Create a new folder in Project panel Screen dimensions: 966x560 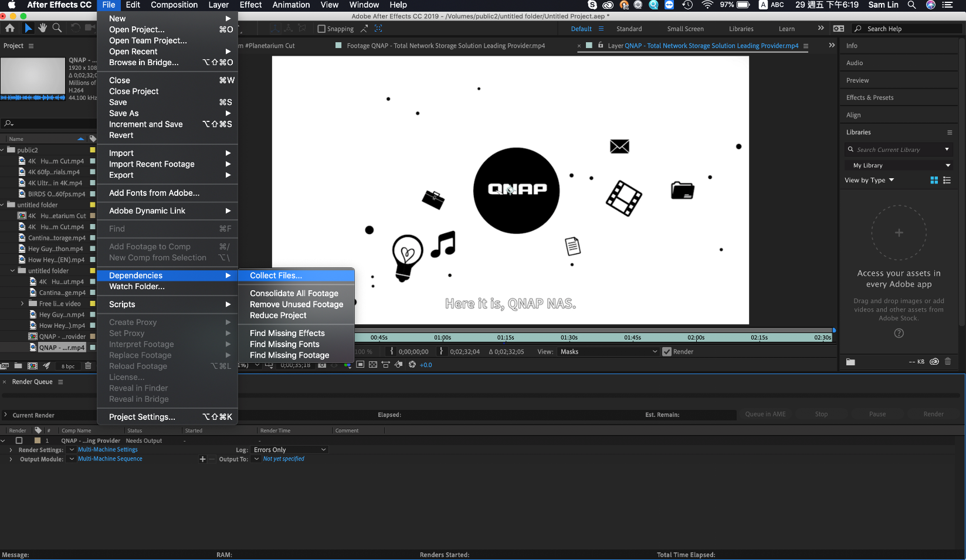point(18,366)
